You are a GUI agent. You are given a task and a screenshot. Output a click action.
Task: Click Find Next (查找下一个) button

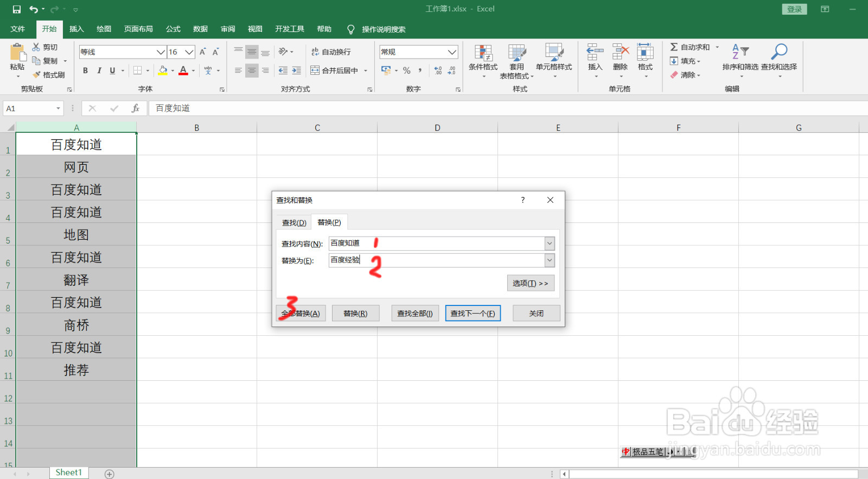point(473,314)
